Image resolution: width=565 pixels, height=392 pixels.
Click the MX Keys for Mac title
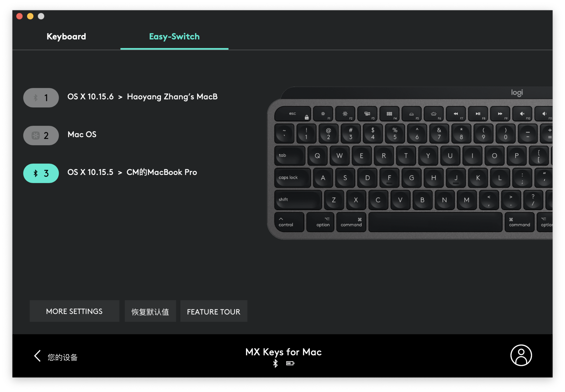click(283, 352)
